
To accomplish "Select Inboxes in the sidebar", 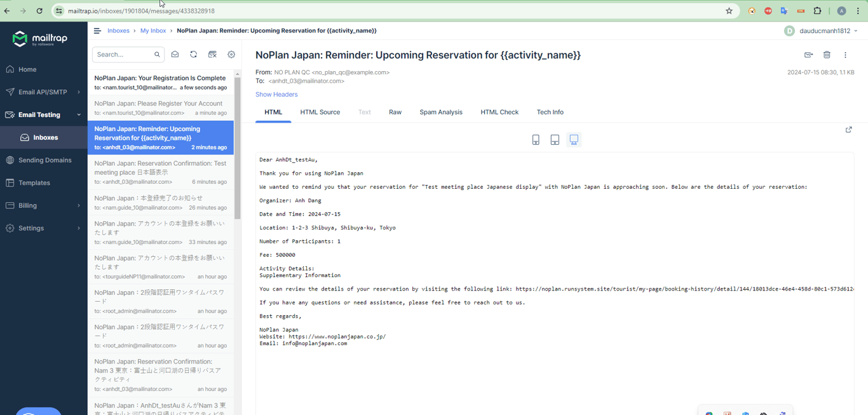I will click(44, 137).
